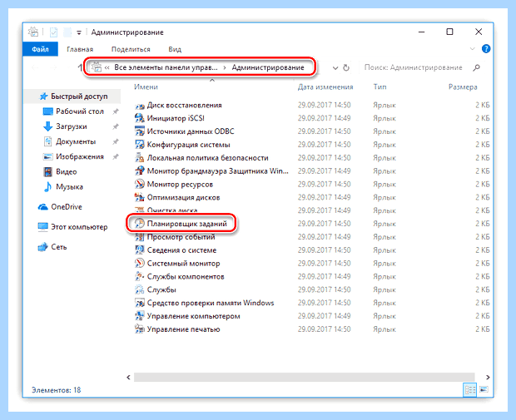Click the chevron before Администрирование in address path
This screenshot has height=420, width=516.
225,67
